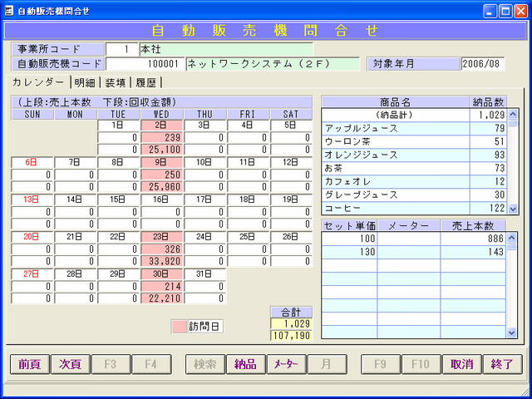The width and height of the screenshot is (532, 399).
Task: Click the 2日 calendar cell
Action: (x=162, y=125)
